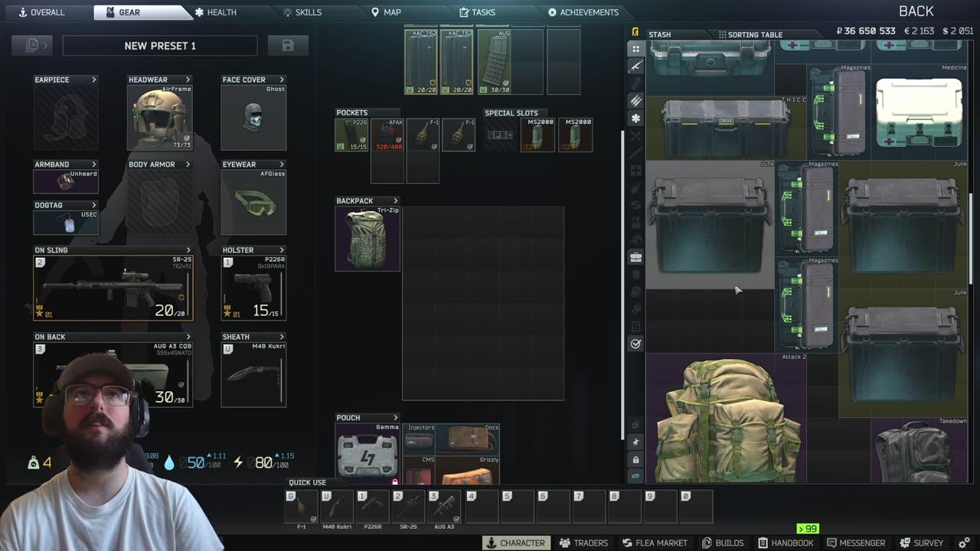Viewport: 980px width, 551px height.
Task: Select the Attack 2 backpack in stash
Action: (x=726, y=418)
